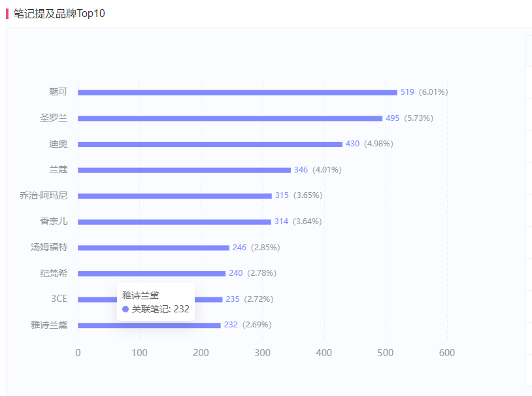Viewport: 532px width, 396px height.
Task: Click the 关联笔记: 232 tooltip text
Action: click(x=161, y=309)
